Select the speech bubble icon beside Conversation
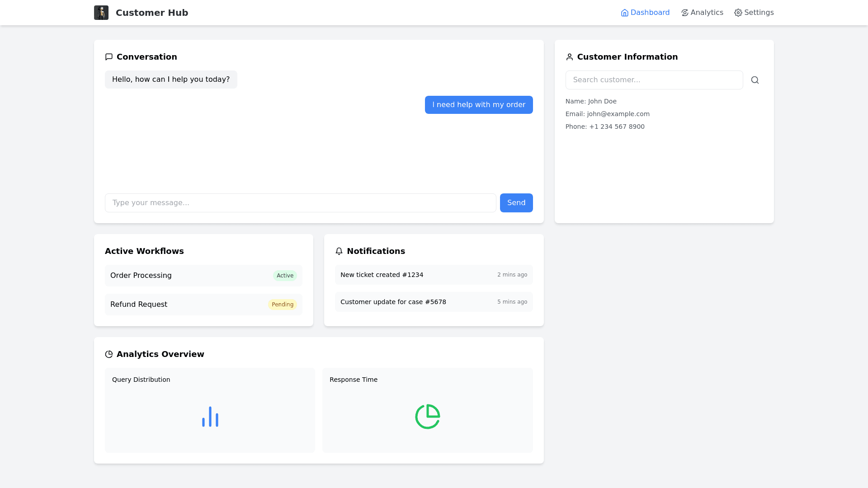This screenshot has height=488, width=868. (108, 57)
